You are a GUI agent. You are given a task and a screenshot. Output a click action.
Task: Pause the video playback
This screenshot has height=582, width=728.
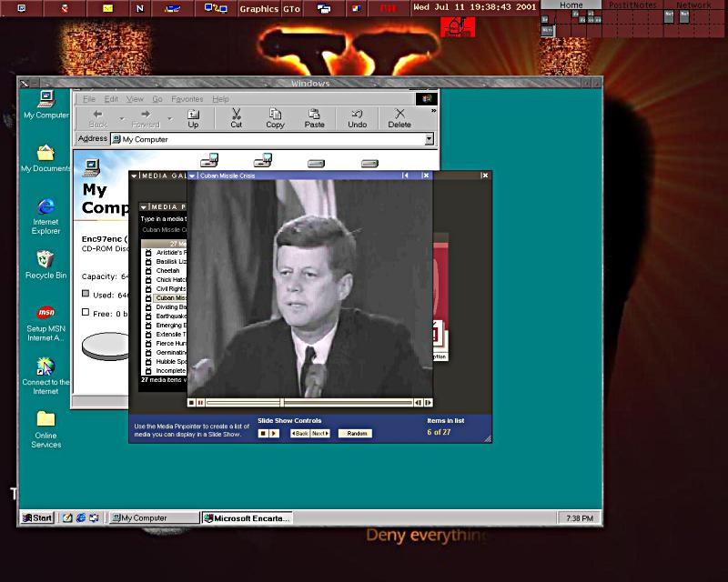200,402
